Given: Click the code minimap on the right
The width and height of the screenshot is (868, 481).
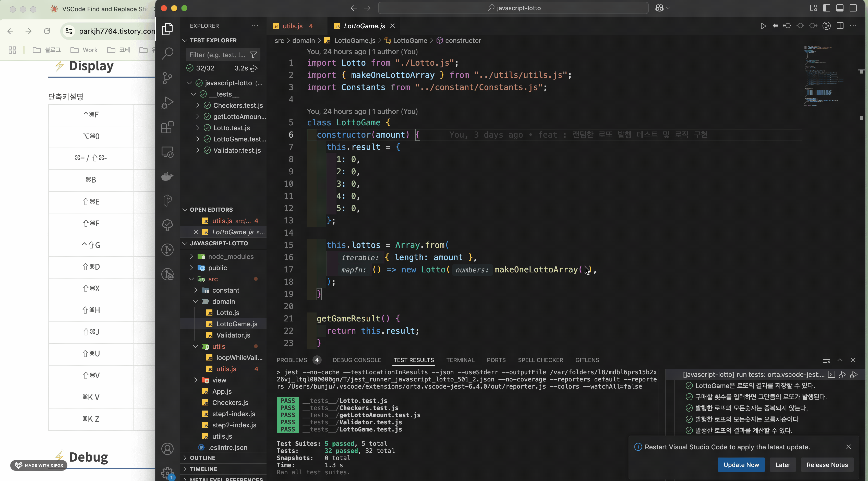Looking at the screenshot, I should tap(824, 76).
